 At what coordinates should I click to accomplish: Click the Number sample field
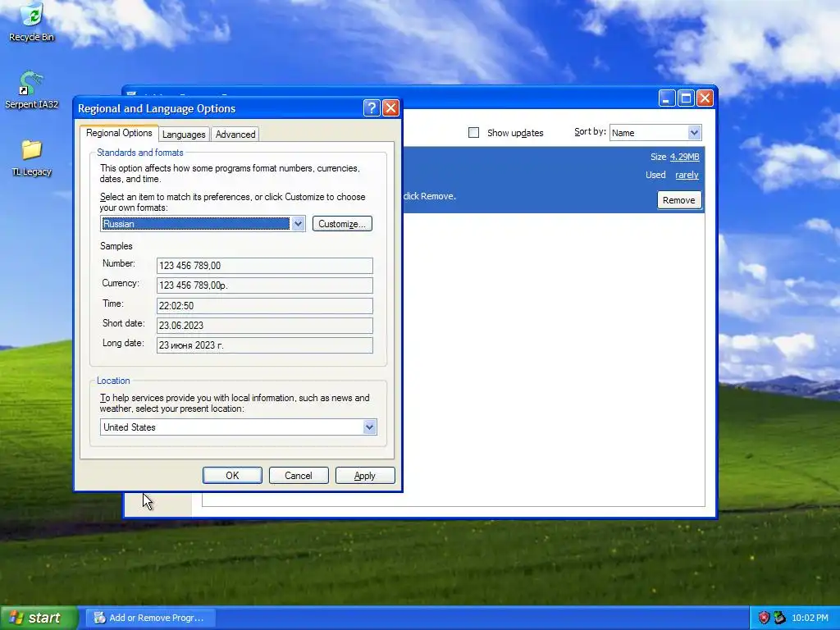[265, 266]
